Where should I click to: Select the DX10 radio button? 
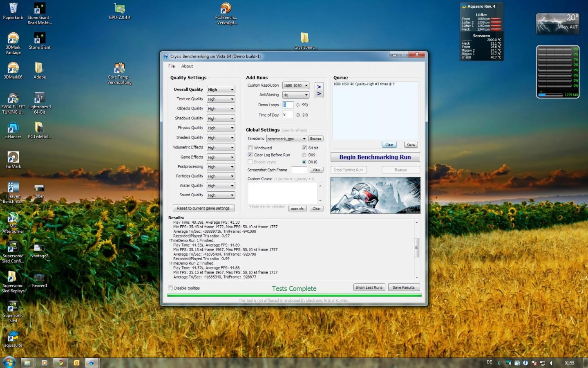(304, 162)
